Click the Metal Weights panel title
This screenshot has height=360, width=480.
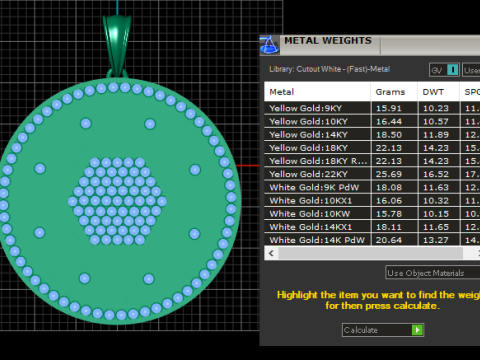(328, 41)
